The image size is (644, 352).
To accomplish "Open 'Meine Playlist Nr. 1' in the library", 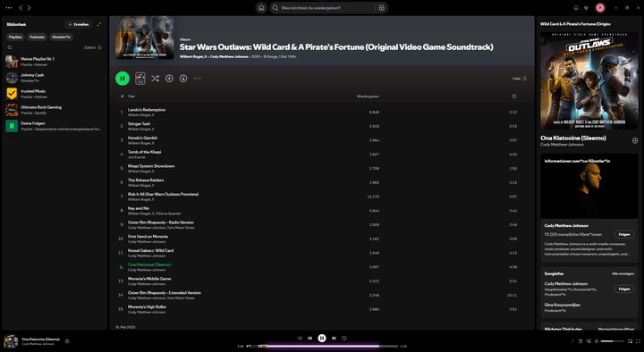I will point(55,62).
